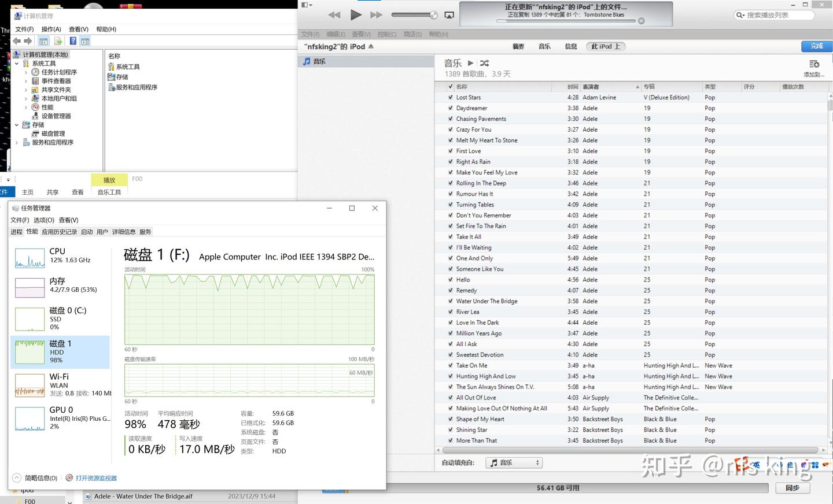833x504 pixels.
Task: Switch to Startup (启动) tab
Action: click(x=87, y=232)
